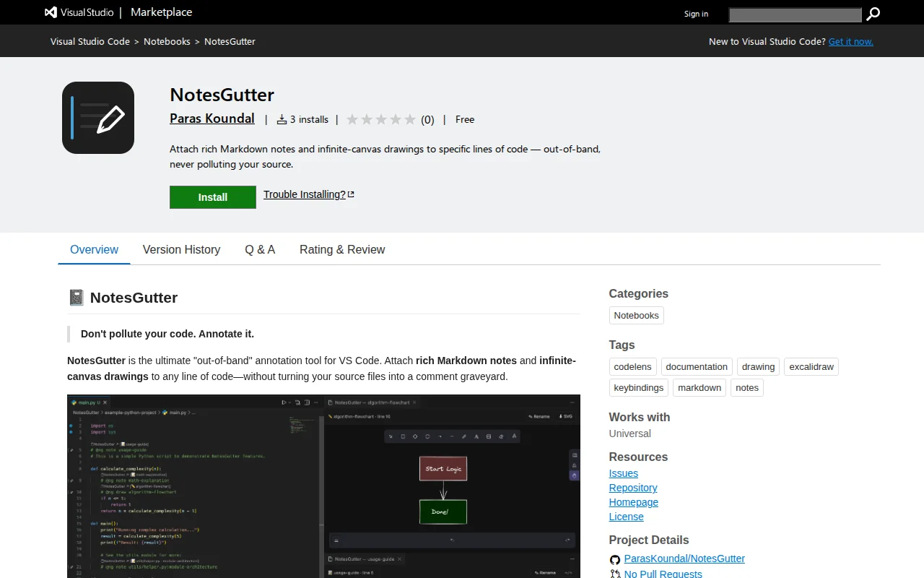The width and height of the screenshot is (924, 578).
Task: Click the drawing tag
Action: click(x=759, y=367)
